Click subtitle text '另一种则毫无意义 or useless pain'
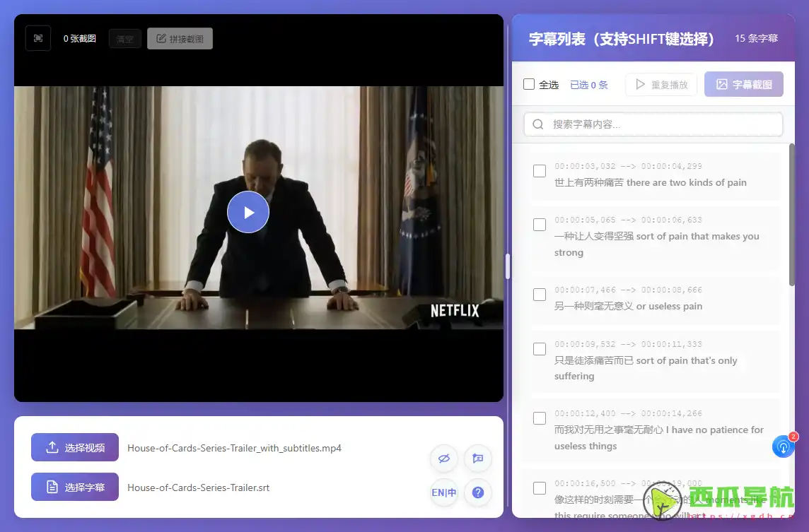The image size is (809, 532). (628, 306)
